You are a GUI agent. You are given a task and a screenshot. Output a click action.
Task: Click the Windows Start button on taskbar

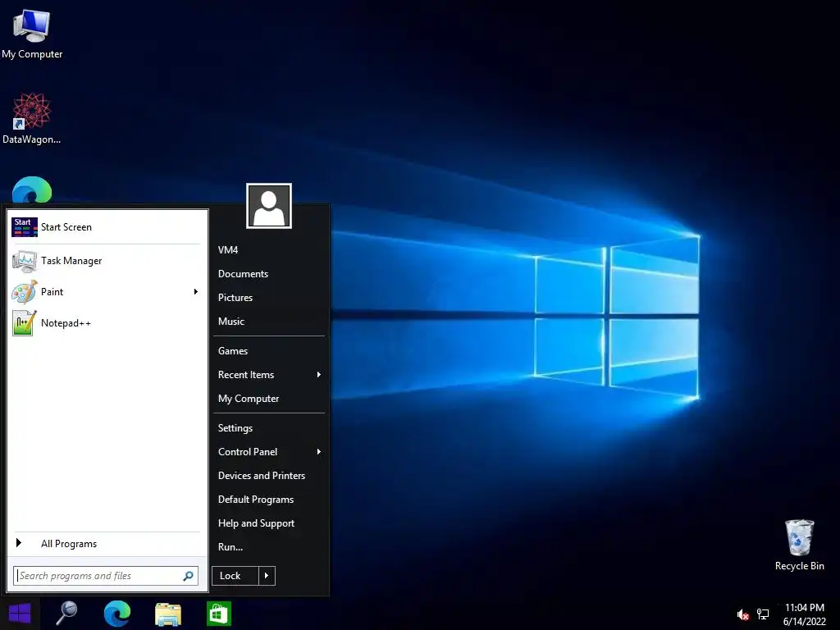coord(20,614)
